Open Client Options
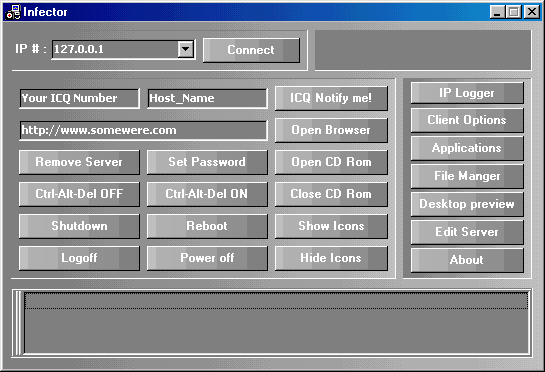This screenshot has height=372, width=545. tap(467, 120)
